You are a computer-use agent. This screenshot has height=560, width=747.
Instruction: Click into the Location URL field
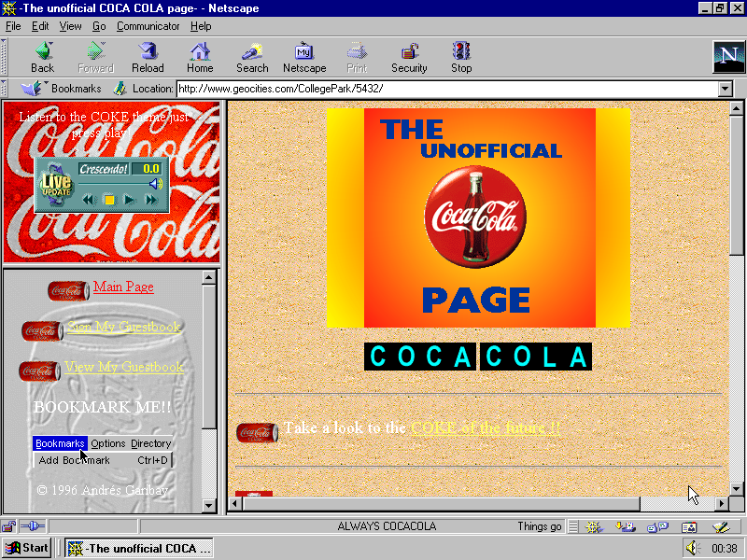[447, 89]
